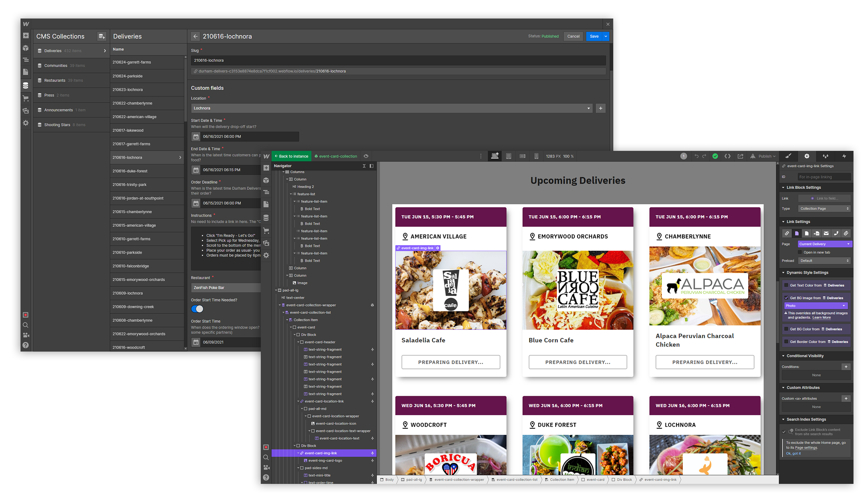Click the plus button next to Location field
The height and width of the screenshot is (502, 868).
coord(600,108)
